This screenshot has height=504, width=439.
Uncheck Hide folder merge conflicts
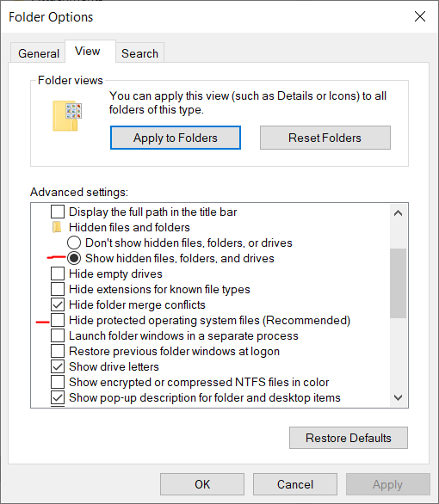(58, 304)
